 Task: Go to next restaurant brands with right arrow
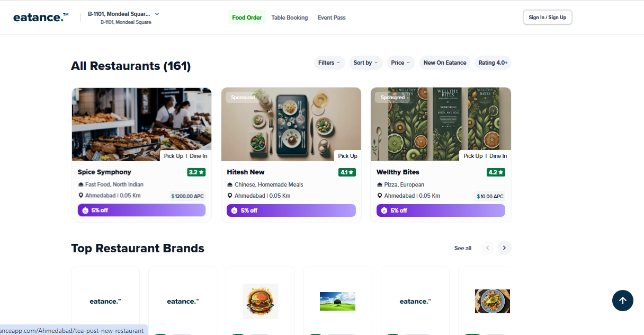(505, 248)
